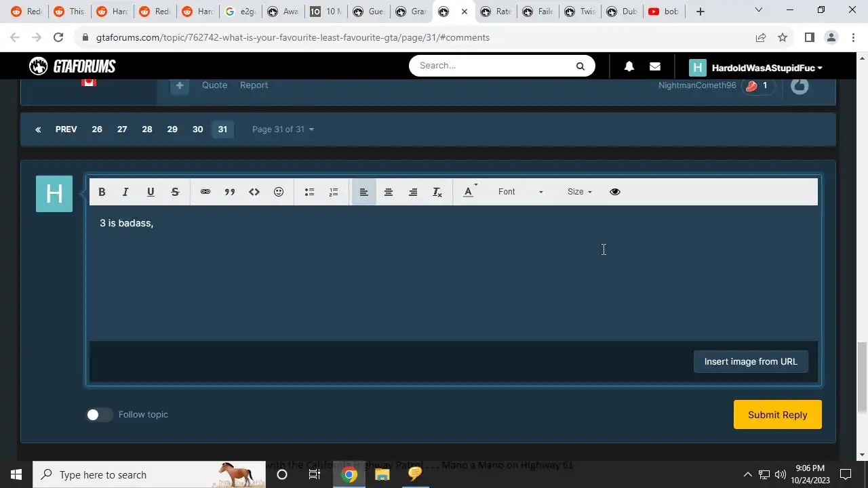Center align the text
This screenshot has height=488, width=868.
(389, 192)
